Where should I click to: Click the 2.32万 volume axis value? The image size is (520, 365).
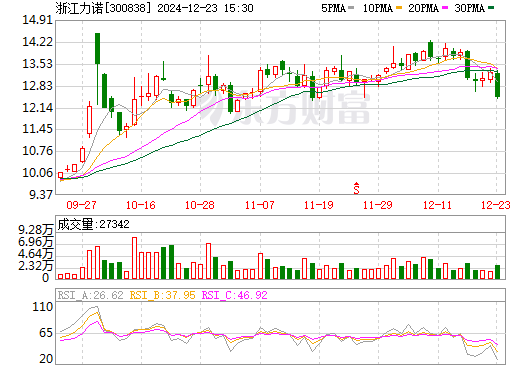click(x=36, y=266)
